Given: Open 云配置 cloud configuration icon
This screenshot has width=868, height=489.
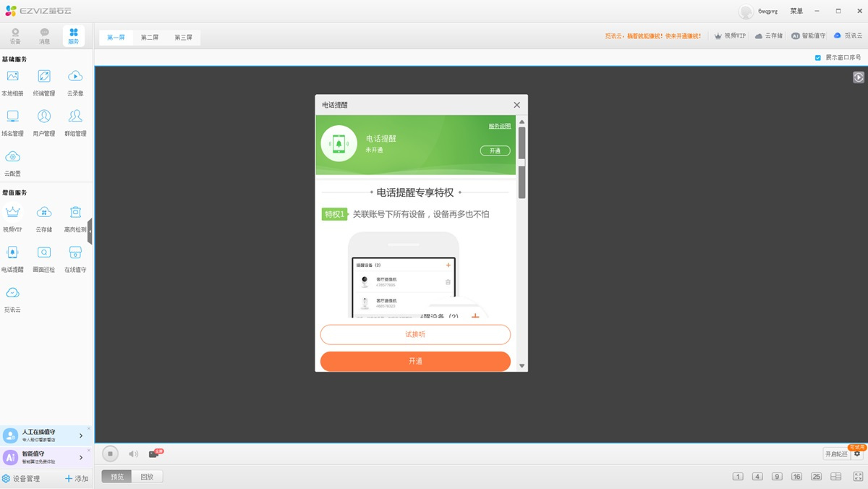Looking at the screenshot, I should pos(12,158).
